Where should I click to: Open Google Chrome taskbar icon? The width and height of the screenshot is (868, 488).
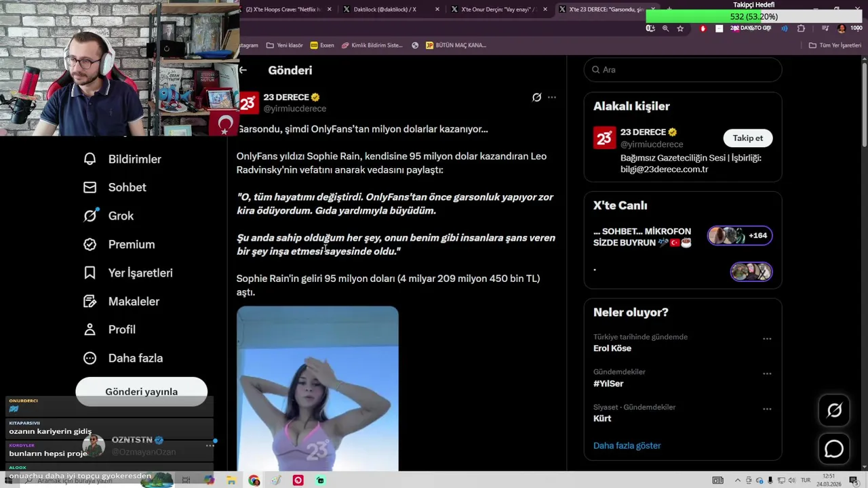click(x=254, y=480)
